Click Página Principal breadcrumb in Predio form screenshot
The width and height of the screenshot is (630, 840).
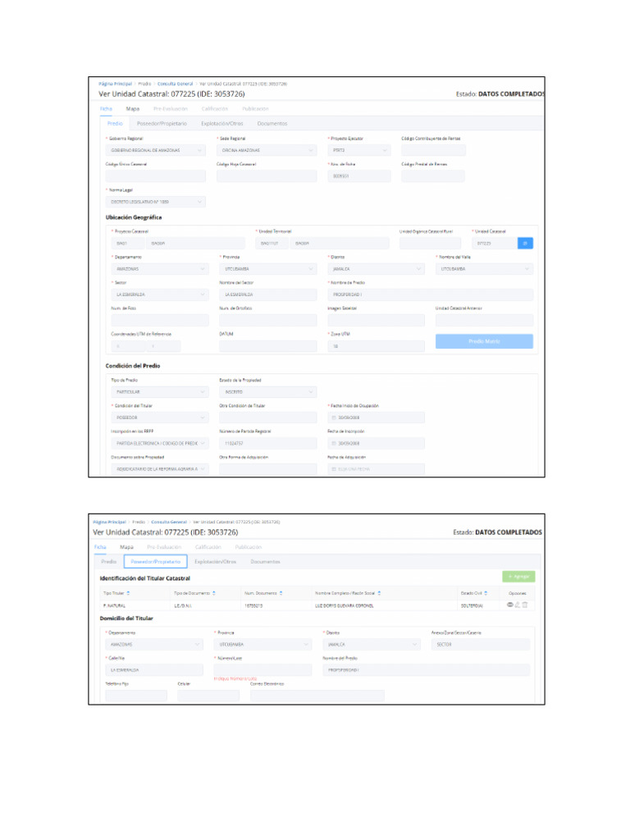(115, 84)
